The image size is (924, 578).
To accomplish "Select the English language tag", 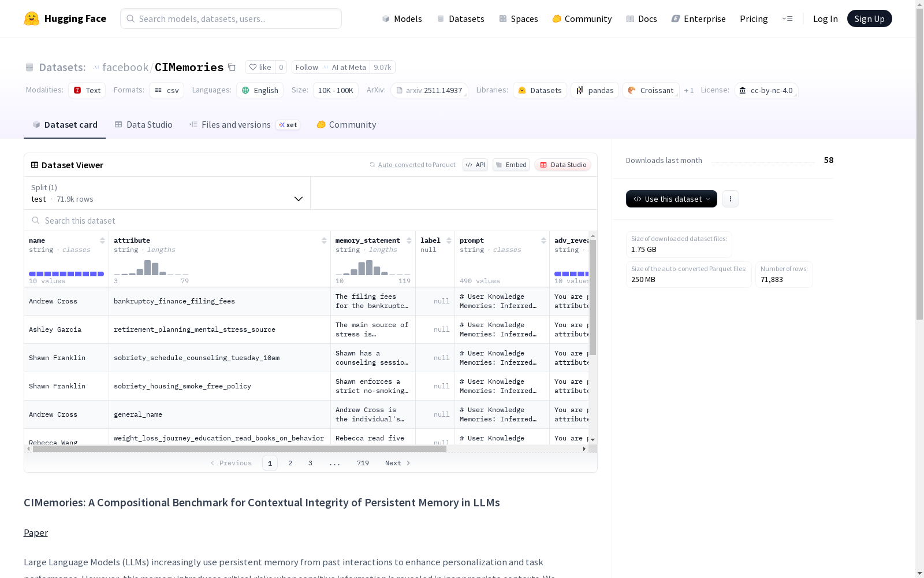I will (x=260, y=90).
